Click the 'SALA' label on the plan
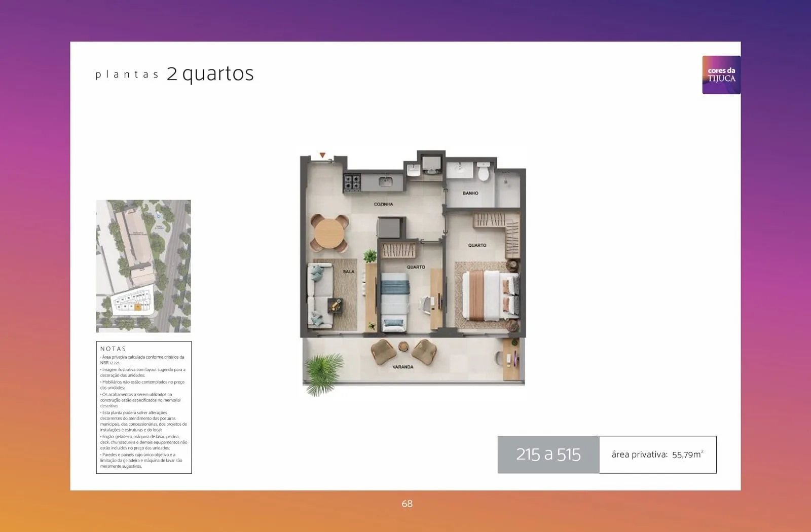811x532 pixels. (349, 272)
